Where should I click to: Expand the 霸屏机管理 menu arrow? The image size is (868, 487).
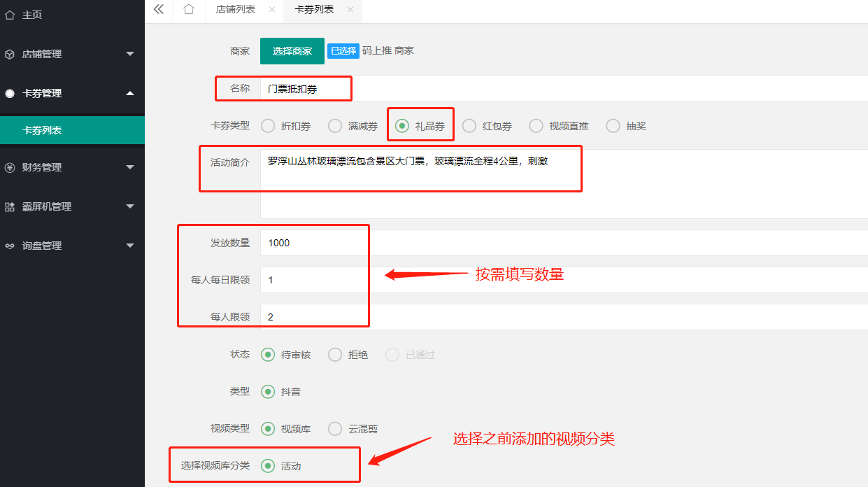pyautogui.click(x=130, y=206)
